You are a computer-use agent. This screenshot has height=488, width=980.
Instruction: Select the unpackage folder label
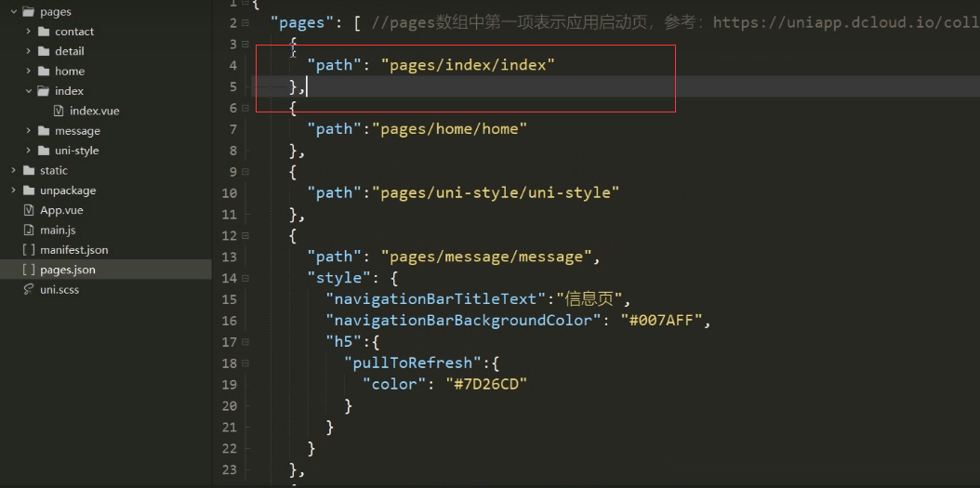point(68,191)
